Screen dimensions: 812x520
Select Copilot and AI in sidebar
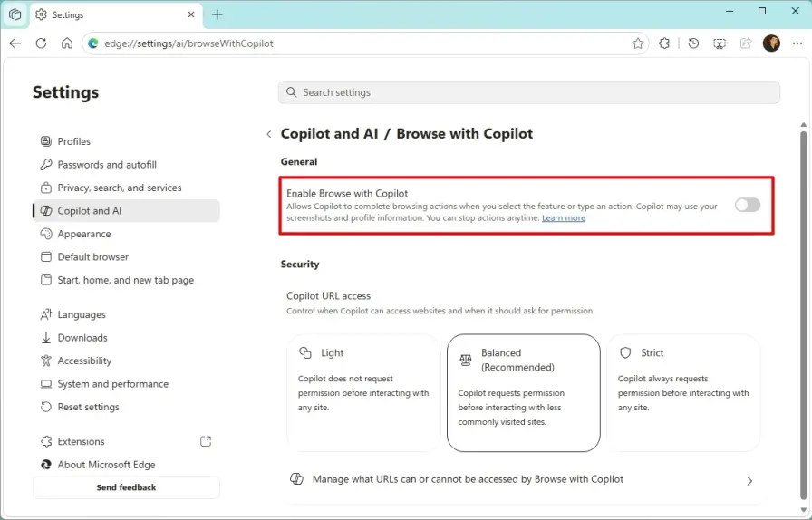(126, 211)
